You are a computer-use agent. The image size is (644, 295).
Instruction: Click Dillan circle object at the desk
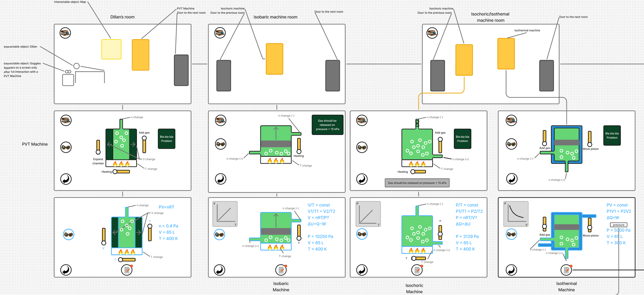[76, 66]
